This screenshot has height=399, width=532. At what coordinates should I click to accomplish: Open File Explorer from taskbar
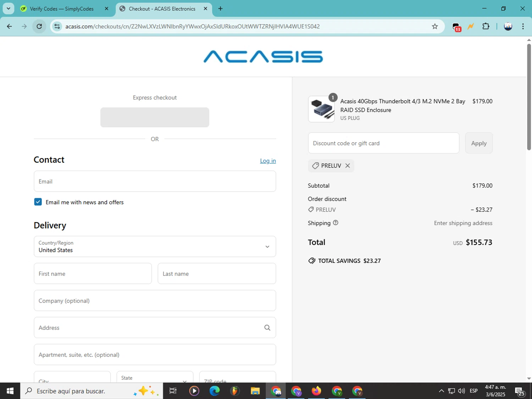pos(255,391)
